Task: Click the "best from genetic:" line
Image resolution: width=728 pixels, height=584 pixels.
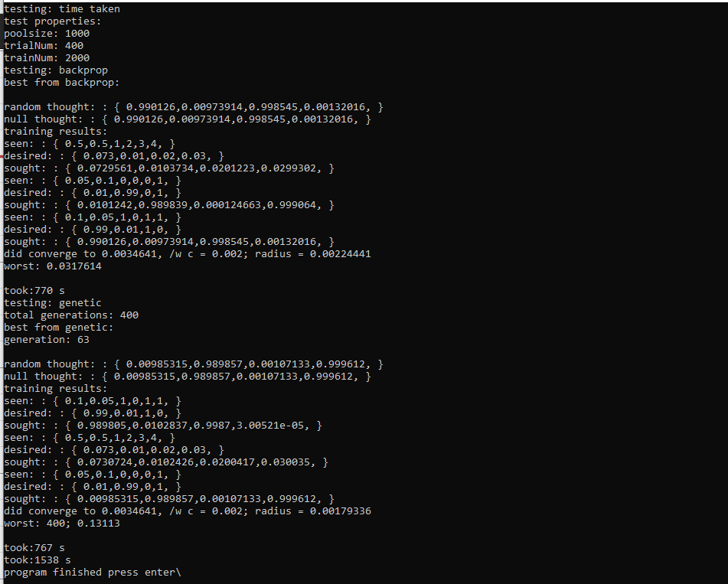Action: 59,328
